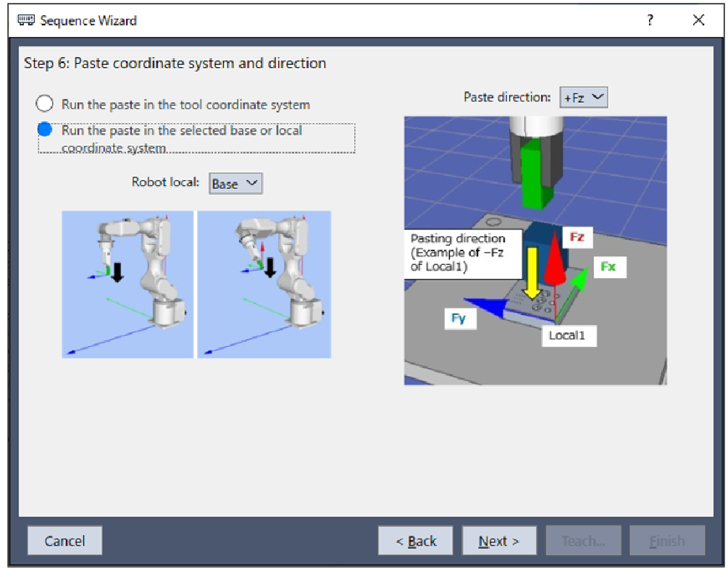The image size is (728, 577).
Task: Click the black down arrow on left robot
Action: click(x=117, y=269)
